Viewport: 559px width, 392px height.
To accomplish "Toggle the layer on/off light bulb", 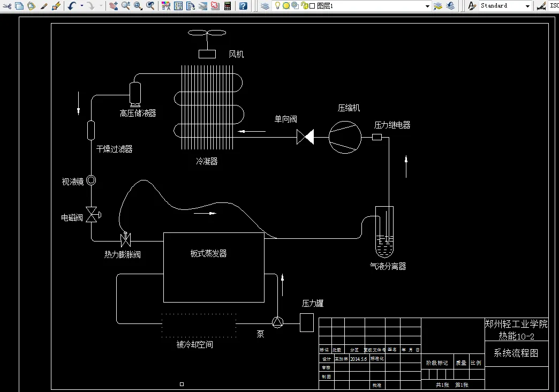I will [277, 5].
